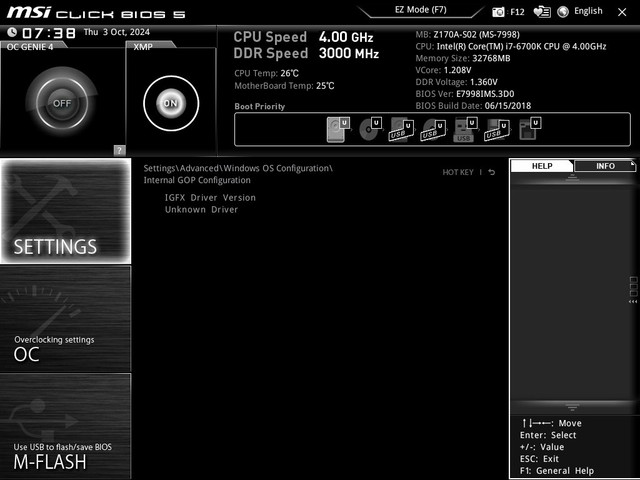This screenshot has width=640, height=480.
Task: Click the Internal GOP Configuration heading
Action: click(x=197, y=180)
